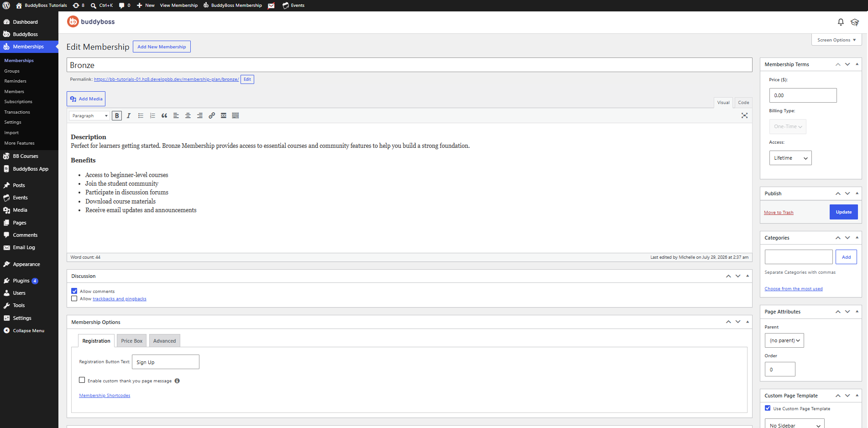The image size is (868, 428).
Task: Open the No Sidebar template dropdown
Action: [795, 424]
